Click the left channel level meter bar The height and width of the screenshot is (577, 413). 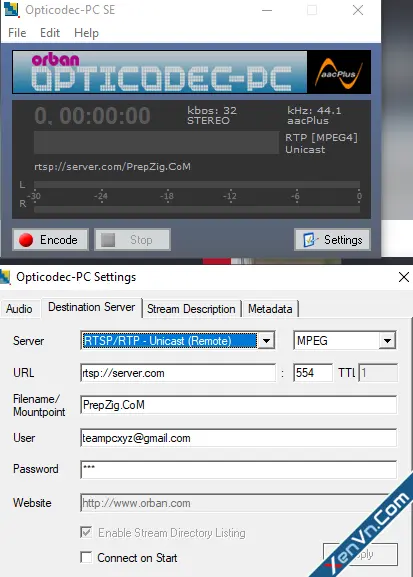click(x=197, y=184)
